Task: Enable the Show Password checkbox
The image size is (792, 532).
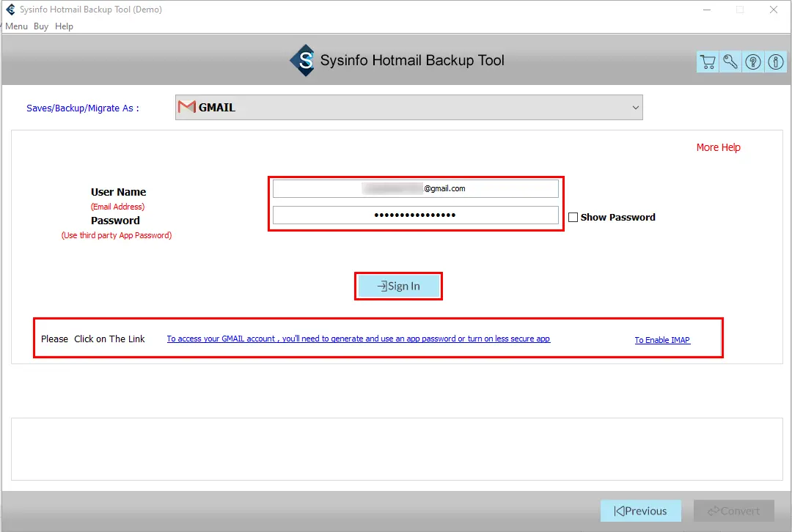Action: (x=573, y=217)
